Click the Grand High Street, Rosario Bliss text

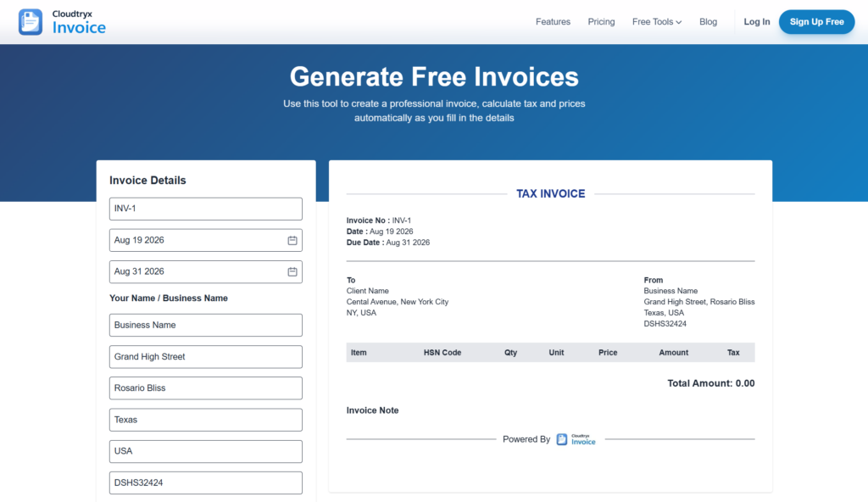tap(699, 302)
